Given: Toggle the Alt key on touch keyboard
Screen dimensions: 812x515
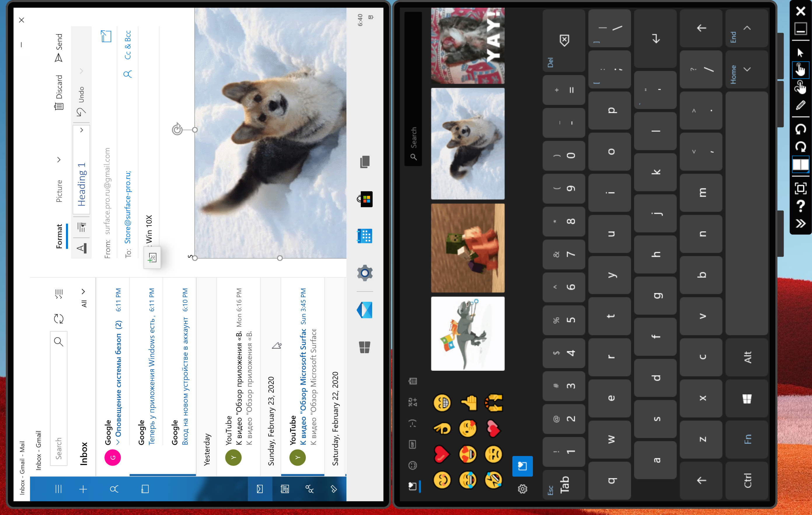Looking at the screenshot, I should (747, 357).
